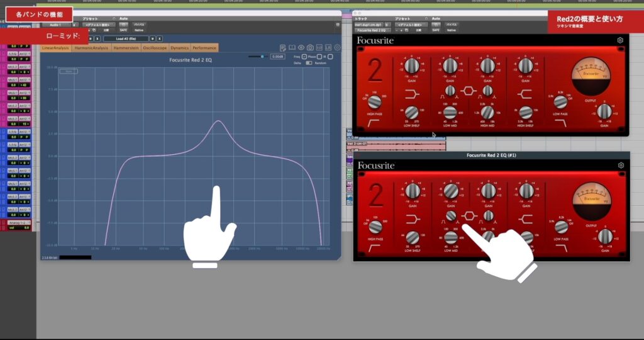Toggle the Freq checkbox
The width and height of the screenshot is (644, 340).
coord(304,57)
